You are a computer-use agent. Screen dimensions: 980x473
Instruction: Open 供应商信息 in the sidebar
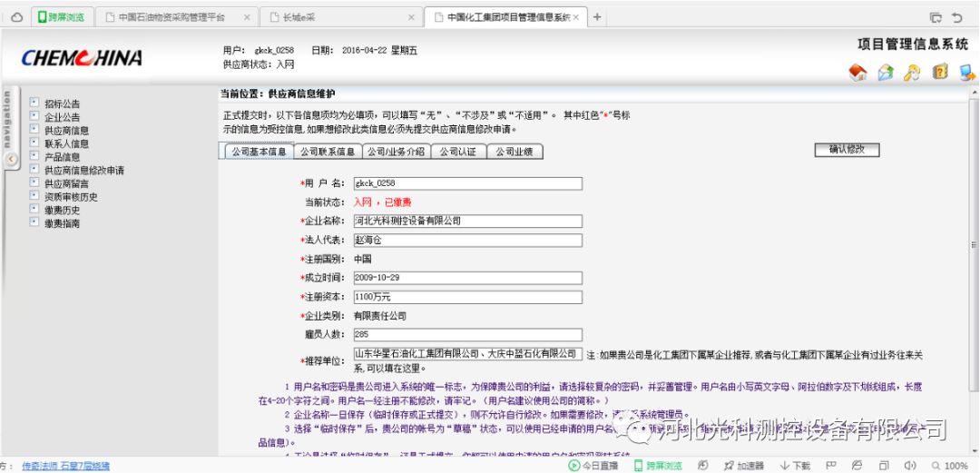(66, 131)
